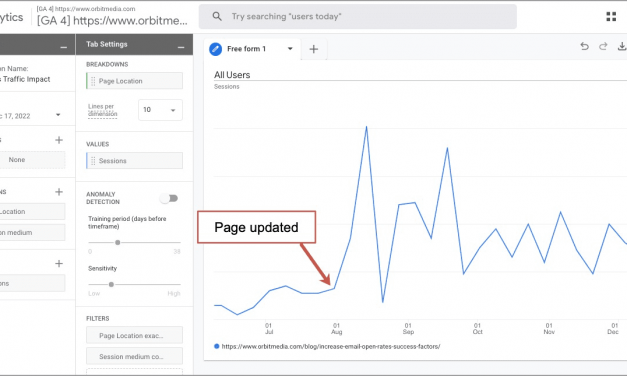Click the plus icon above the bottom left chip
627x376 pixels.
tap(59, 264)
